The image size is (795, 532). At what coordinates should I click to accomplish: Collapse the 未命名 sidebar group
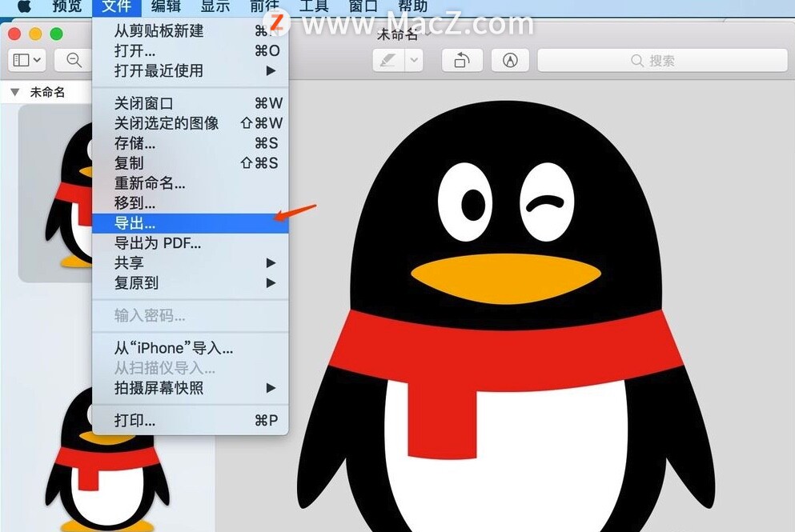pyautogui.click(x=14, y=92)
